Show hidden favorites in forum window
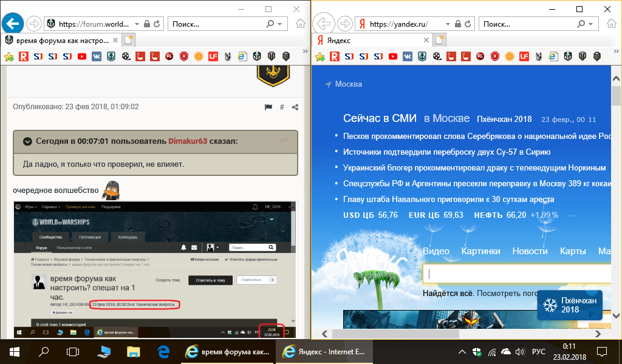This screenshot has width=622, height=364. pos(305,52)
